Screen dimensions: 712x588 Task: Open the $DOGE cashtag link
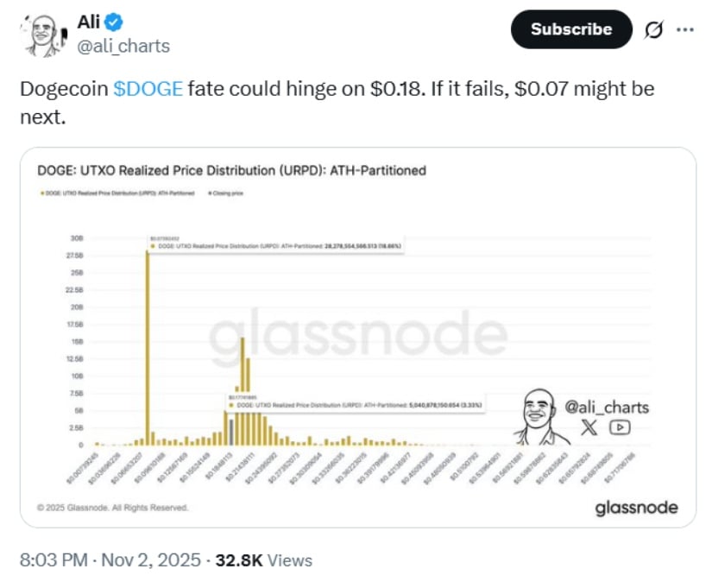[148, 89]
